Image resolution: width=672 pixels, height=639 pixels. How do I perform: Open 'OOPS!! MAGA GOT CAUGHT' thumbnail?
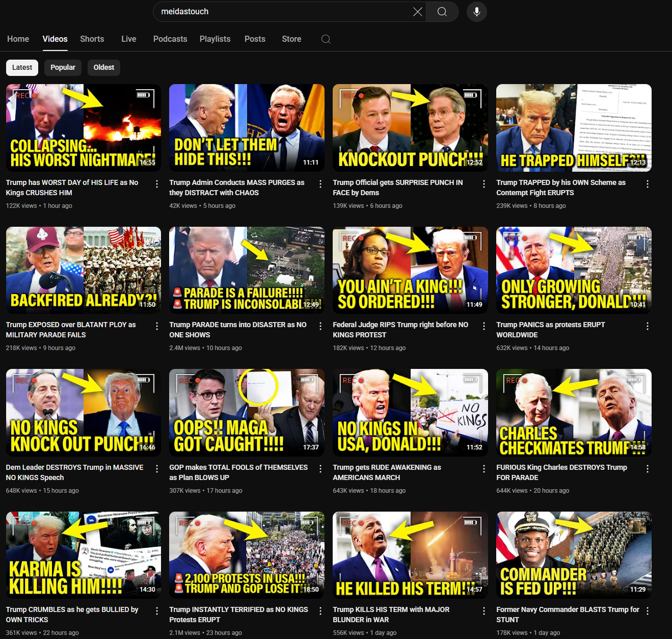click(x=247, y=413)
